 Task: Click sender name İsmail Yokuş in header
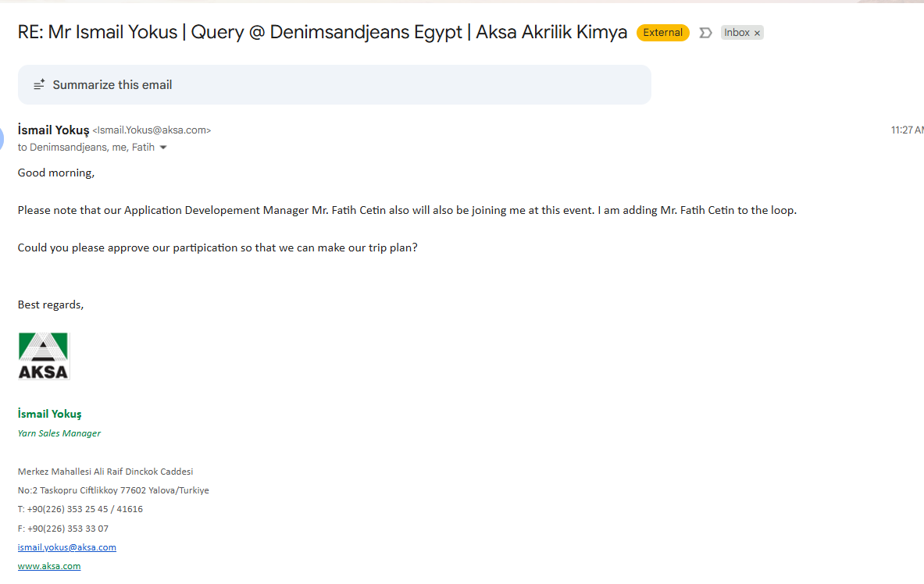pyautogui.click(x=53, y=130)
